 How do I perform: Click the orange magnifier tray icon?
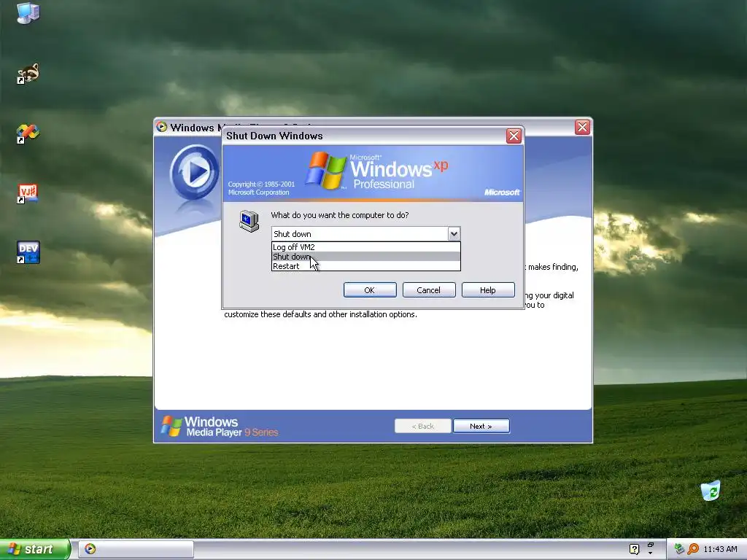(x=693, y=549)
